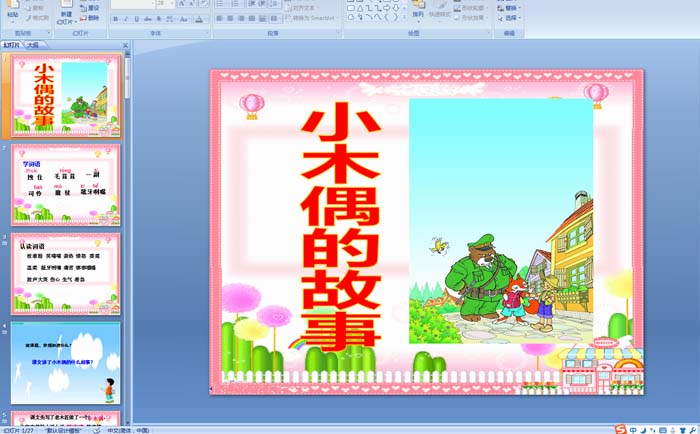The width and height of the screenshot is (700, 434).
Task: Apply bullet list formatting
Action: [x=221, y=4]
